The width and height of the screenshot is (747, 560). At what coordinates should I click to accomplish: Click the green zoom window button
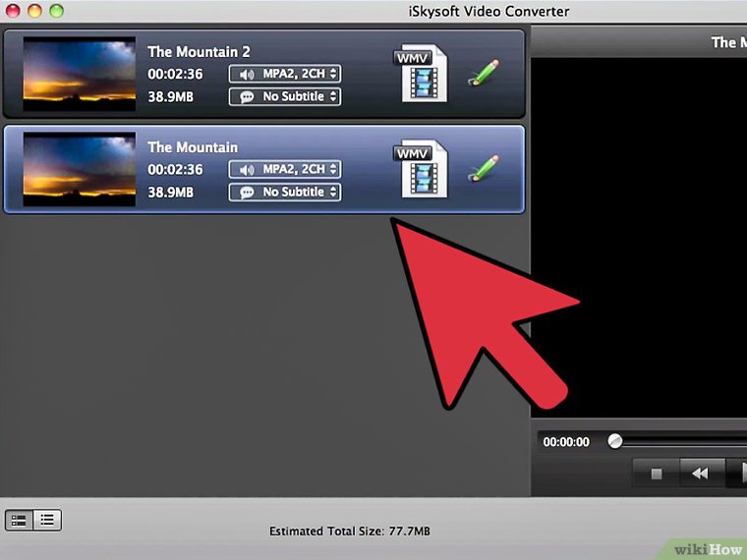pos(57,11)
